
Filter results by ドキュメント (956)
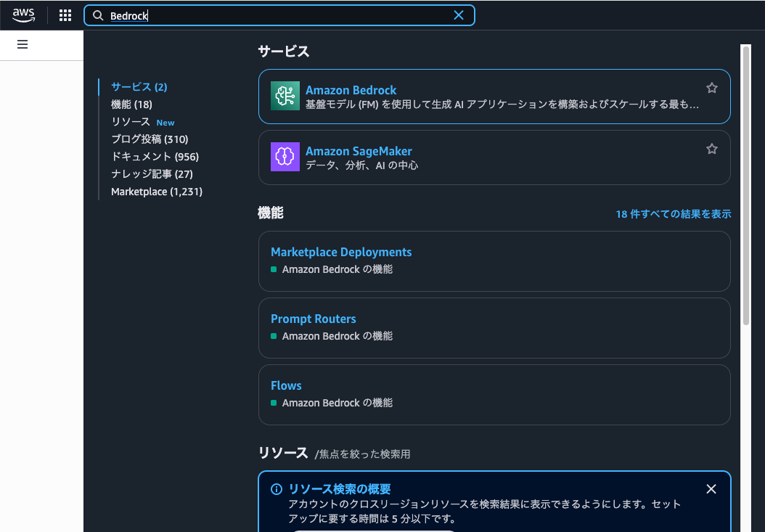point(155,157)
